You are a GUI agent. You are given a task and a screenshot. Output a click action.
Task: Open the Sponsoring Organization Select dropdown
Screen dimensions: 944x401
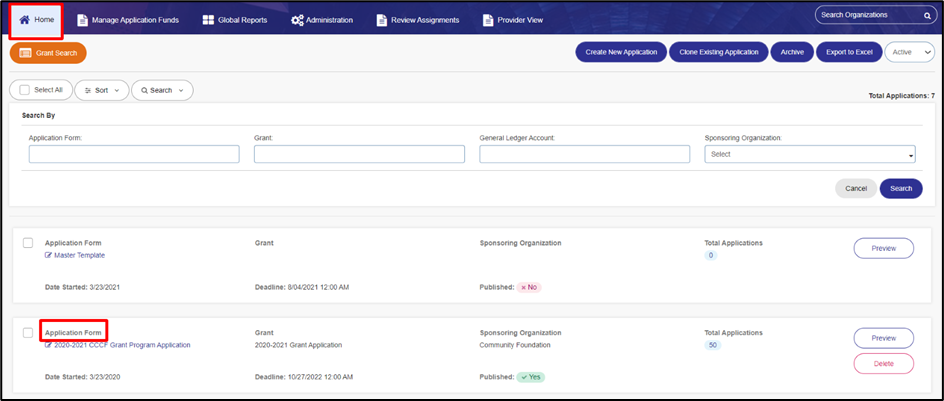[x=810, y=154]
